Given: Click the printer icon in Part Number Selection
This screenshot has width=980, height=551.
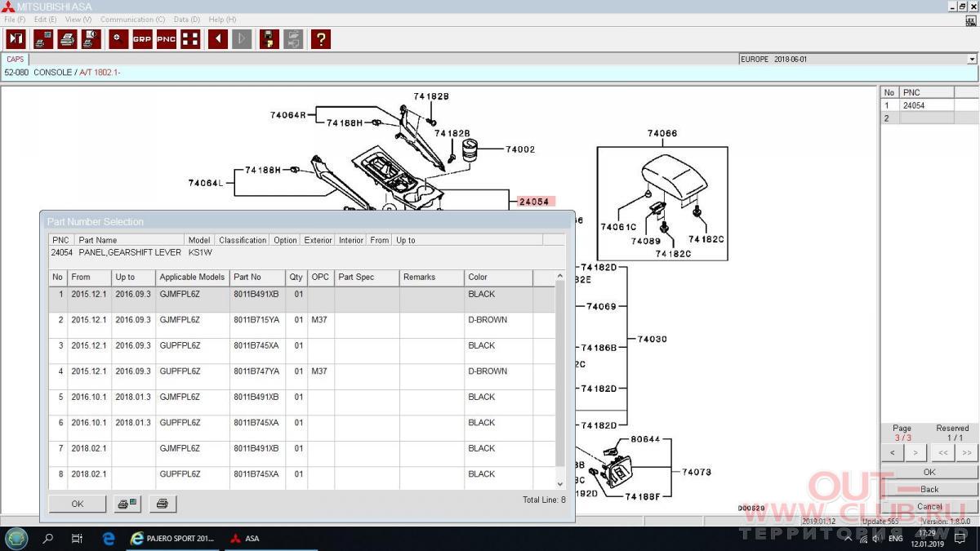Looking at the screenshot, I should pos(162,504).
